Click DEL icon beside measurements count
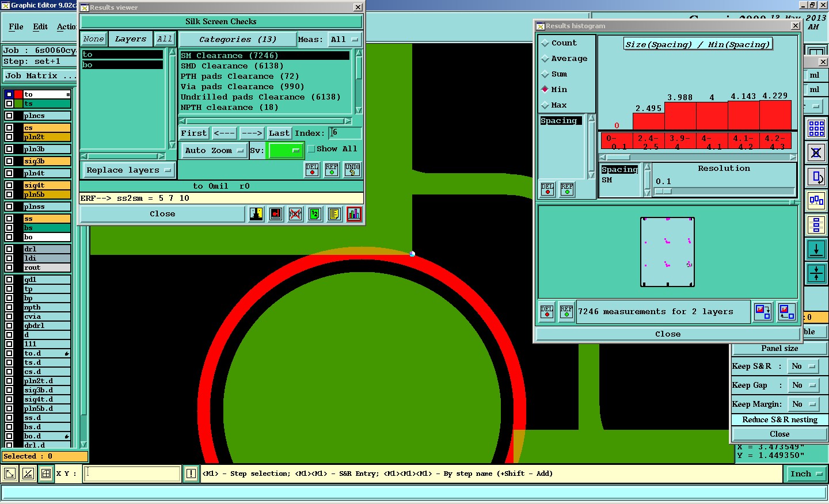 pyautogui.click(x=547, y=311)
